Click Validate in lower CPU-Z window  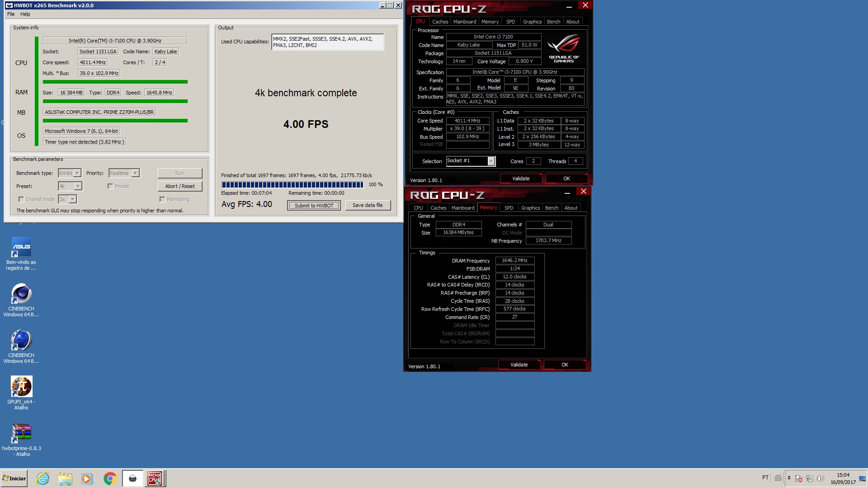(519, 365)
